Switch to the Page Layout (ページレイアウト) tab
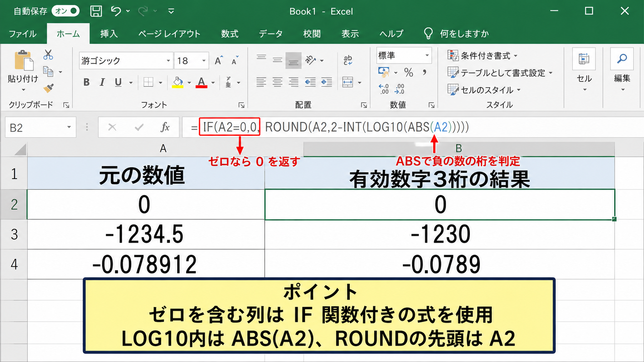The image size is (644, 362). (x=169, y=34)
